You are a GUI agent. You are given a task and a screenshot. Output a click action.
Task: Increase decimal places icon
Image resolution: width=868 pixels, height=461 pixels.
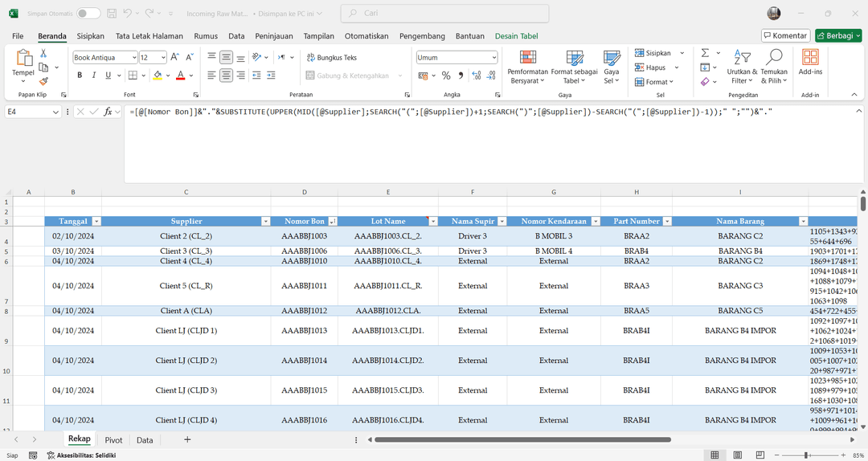pos(476,75)
